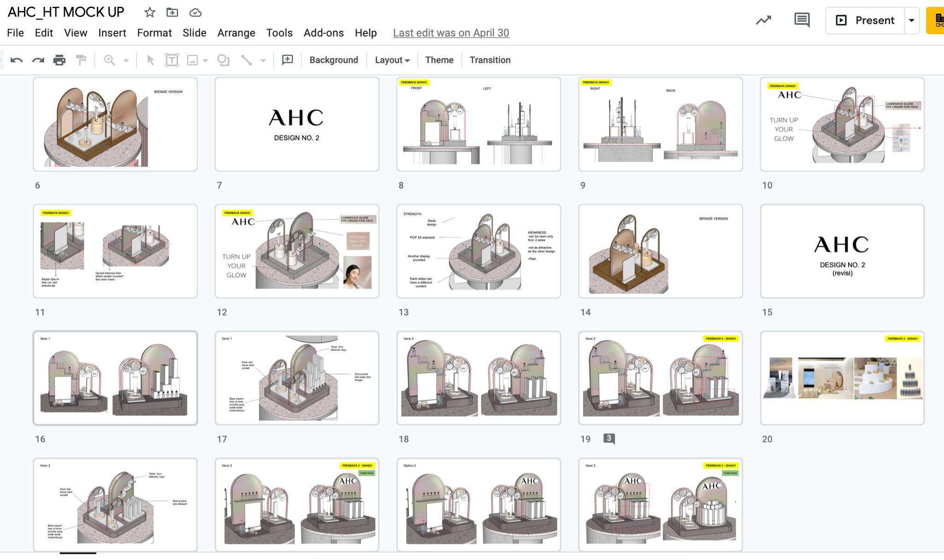Select the Shape tool
Image resolution: width=944 pixels, height=560 pixels.
click(x=224, y=60)
